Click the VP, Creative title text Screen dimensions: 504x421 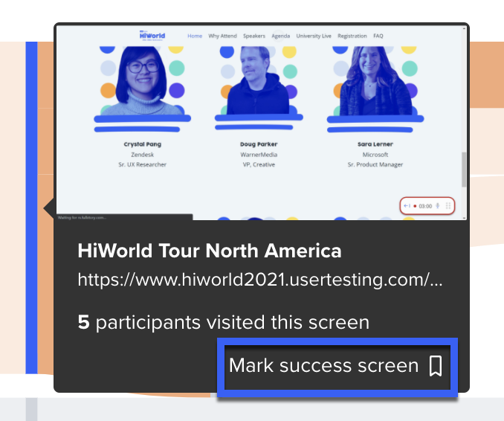259,164
